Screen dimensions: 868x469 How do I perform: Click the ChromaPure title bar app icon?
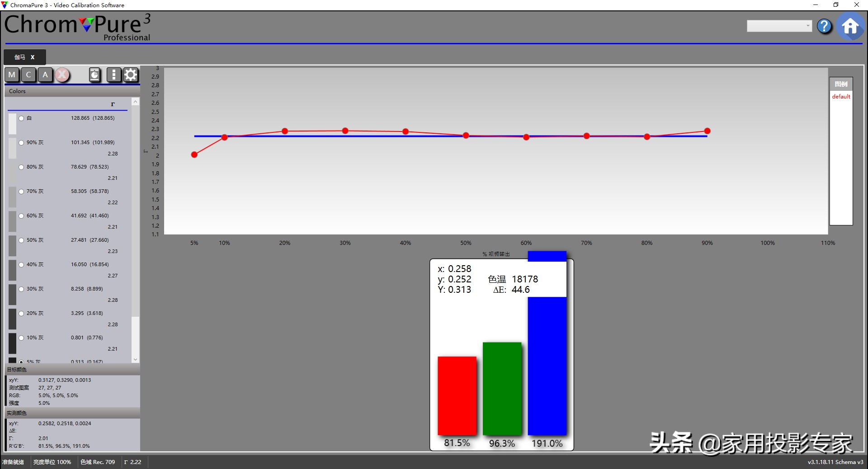(x=5, y=5)
